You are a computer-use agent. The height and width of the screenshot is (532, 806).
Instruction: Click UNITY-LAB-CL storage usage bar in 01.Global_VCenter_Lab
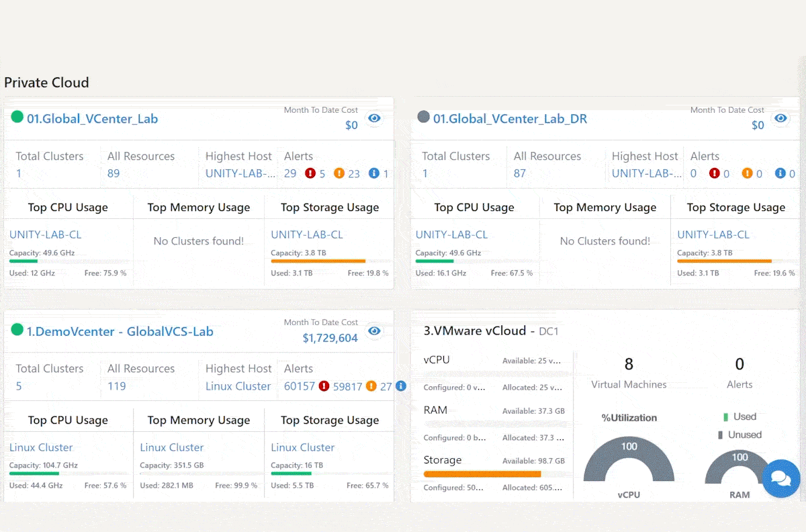click(x=330, y=261)
